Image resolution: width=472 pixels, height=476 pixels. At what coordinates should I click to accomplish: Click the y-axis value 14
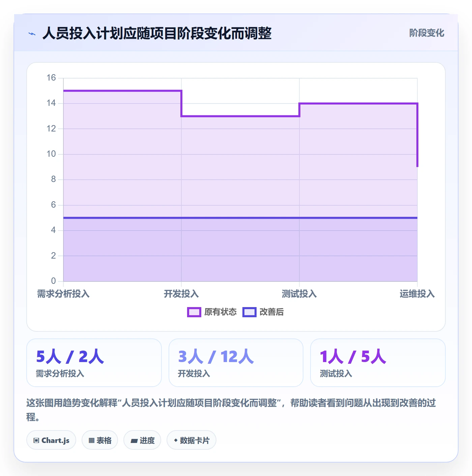(51, 103)
